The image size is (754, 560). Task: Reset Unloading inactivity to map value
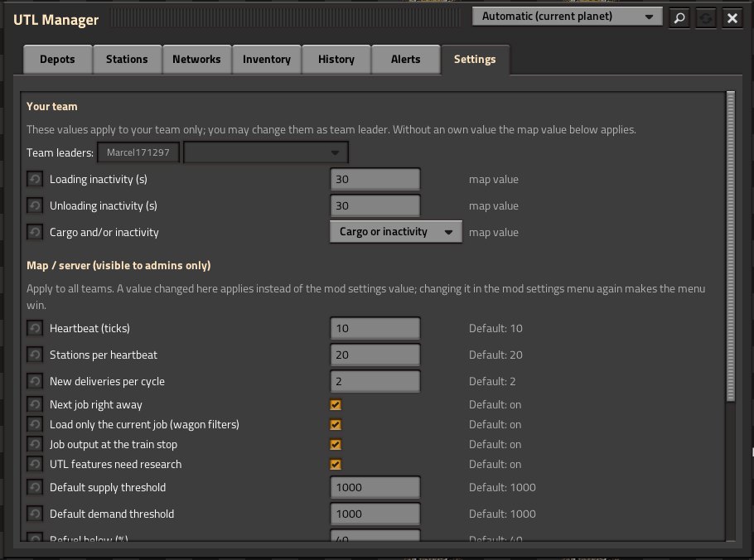(35, 205)
